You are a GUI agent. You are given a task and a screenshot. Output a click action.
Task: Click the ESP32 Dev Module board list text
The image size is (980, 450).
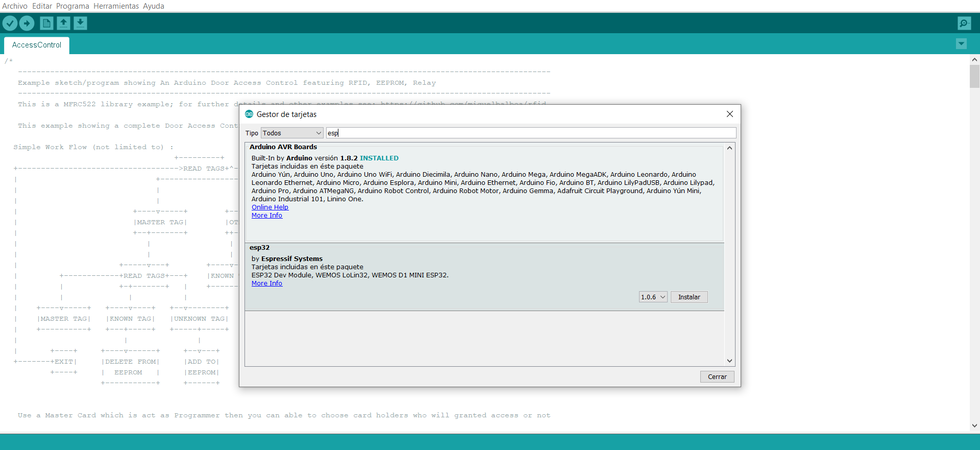pos(350,275)
